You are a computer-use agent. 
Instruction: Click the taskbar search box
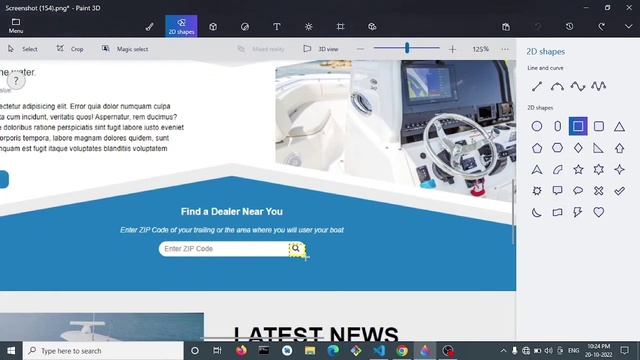tap(103, 351)
